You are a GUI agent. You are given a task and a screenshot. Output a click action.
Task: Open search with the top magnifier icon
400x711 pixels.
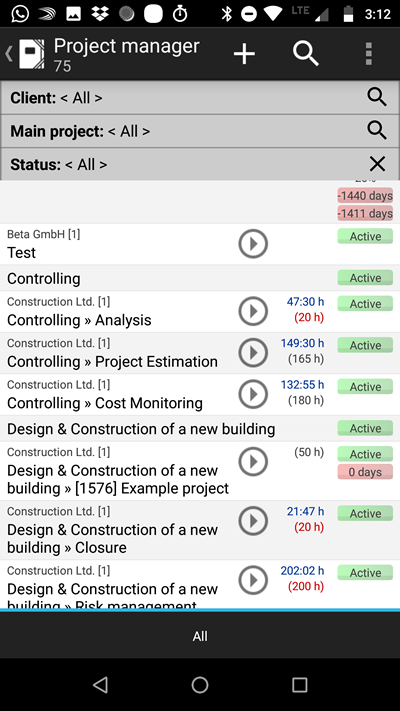(x=306, y=54)
